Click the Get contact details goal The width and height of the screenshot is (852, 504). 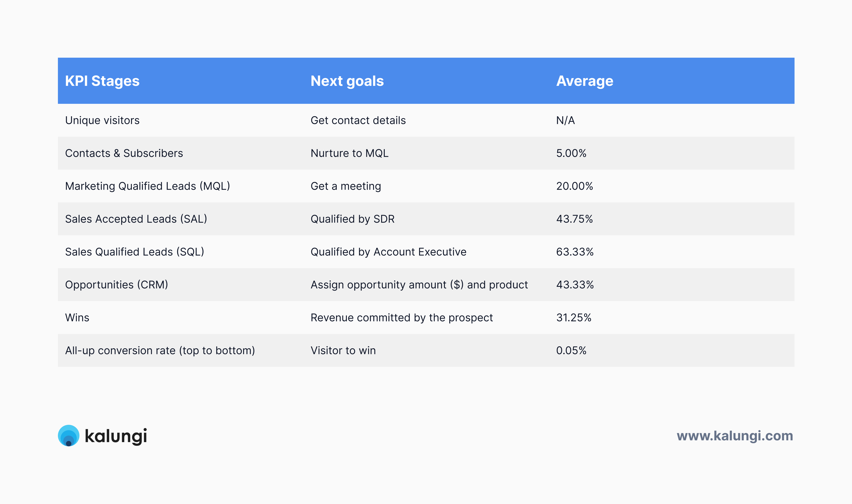coord(358,120)
